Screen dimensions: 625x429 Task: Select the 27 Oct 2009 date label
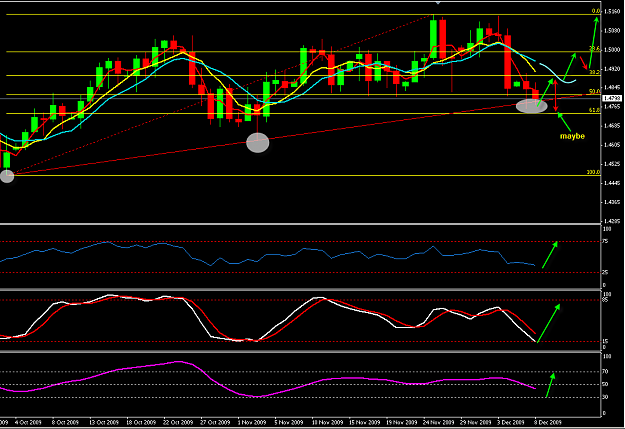pyautogui.click(x=215, y=422)
